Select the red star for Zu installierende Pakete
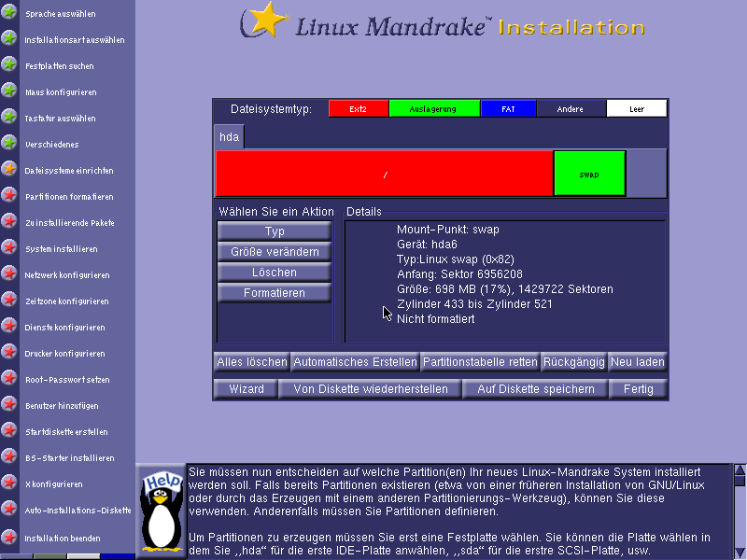The width and height of the screenshot is (747, 560). [9, 221]
